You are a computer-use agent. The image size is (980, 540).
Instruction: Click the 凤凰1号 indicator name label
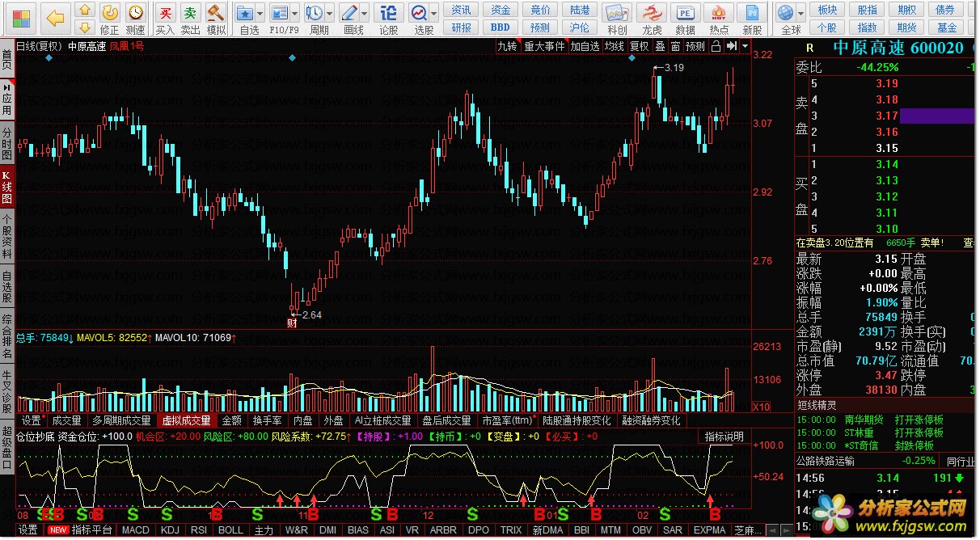tap(127, 46)
